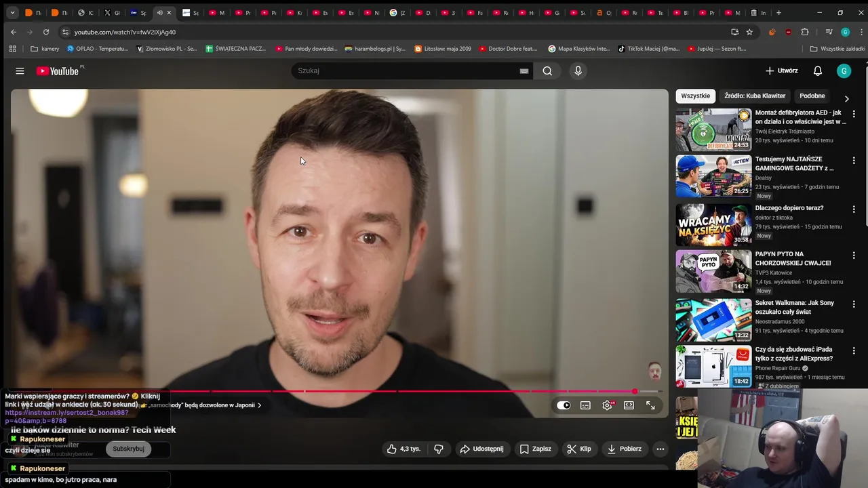Open Montaż defibrylatora AED thumbnail
The width and height of the screenshot is (868, 488).
[713, 130]
